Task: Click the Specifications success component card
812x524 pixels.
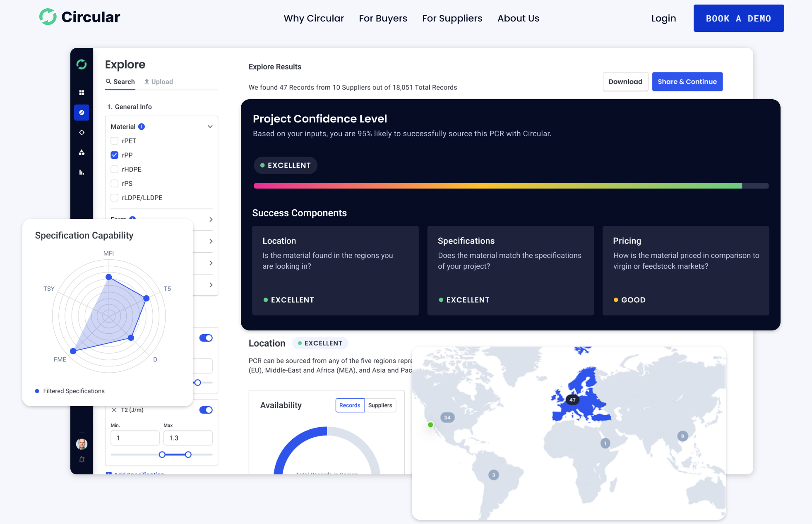Action: (x=510, y=270)
